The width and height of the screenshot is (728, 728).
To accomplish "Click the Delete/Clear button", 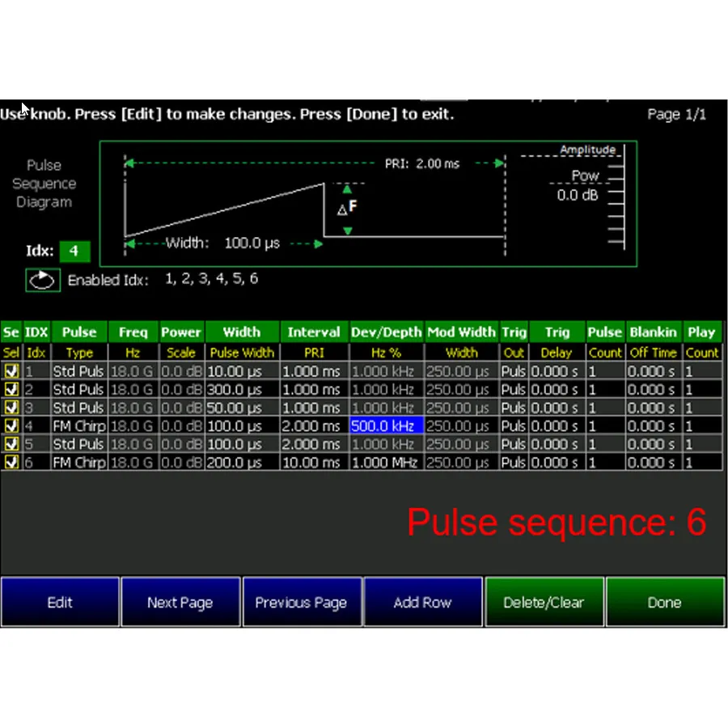I will [544, 602].
